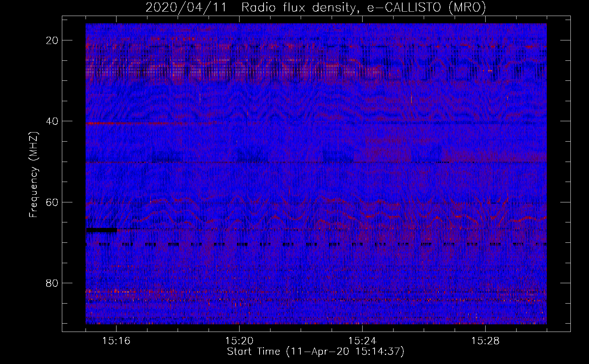The image size is (589, 364).
Task: Click the 20 frequency axis label
Action: click(x=52, y=40)
